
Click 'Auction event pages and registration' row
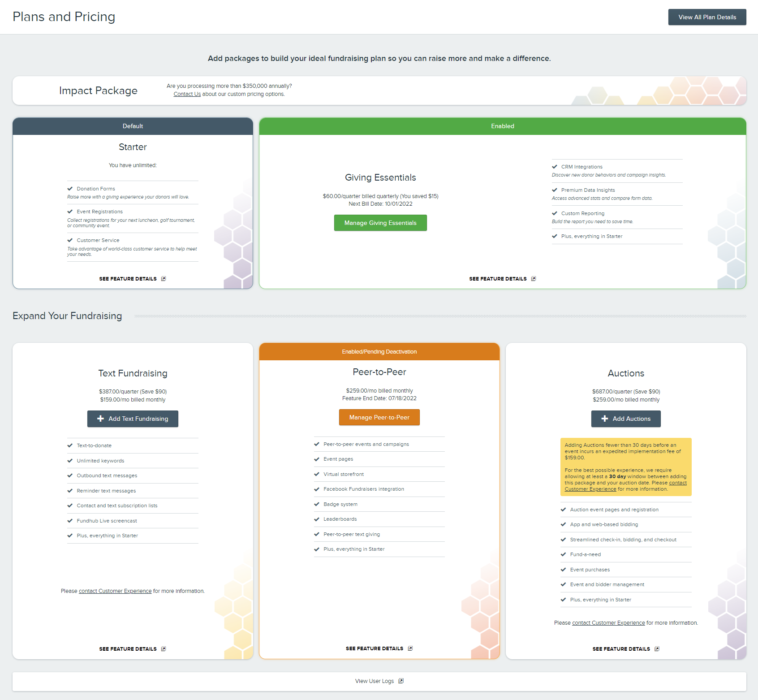tap(626, 510)
